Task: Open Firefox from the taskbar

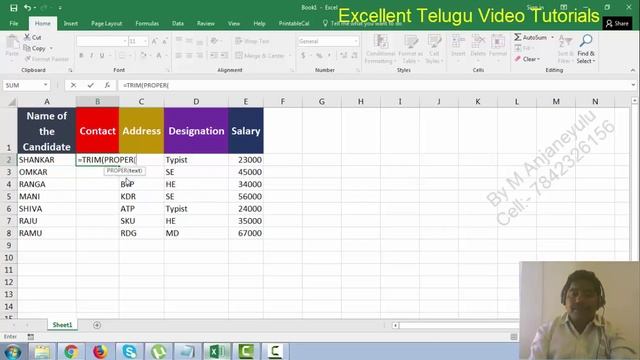Action: tap(100, 351)
